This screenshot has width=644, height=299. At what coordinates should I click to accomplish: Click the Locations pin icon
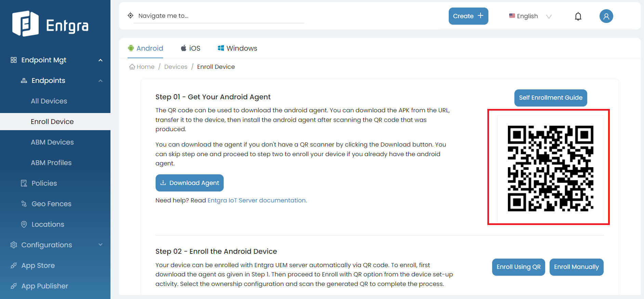point(24,224)
